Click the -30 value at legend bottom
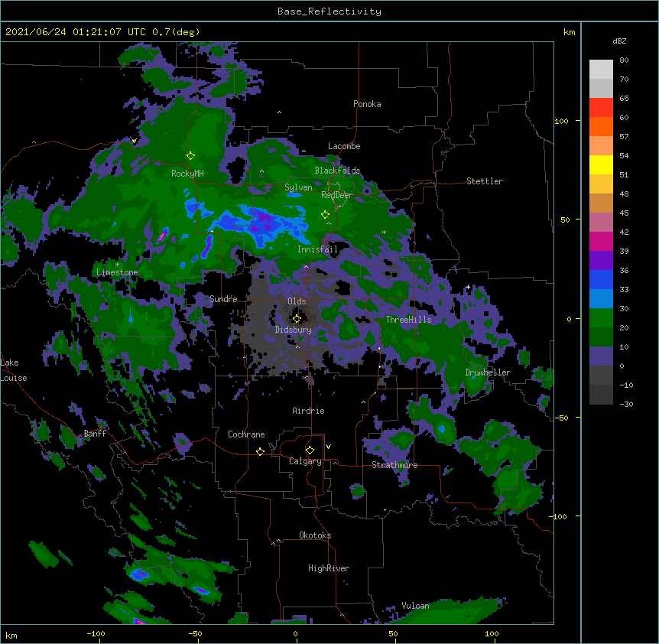The height and width of the screenshot is (644, 659). [626, 404]
